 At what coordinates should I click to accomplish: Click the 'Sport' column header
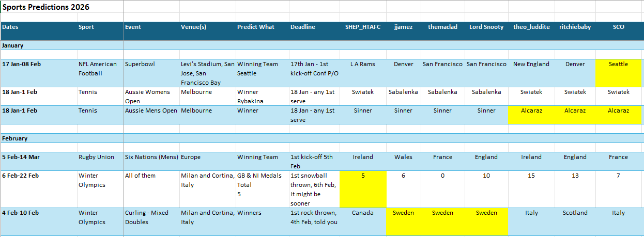coord(100,30)
